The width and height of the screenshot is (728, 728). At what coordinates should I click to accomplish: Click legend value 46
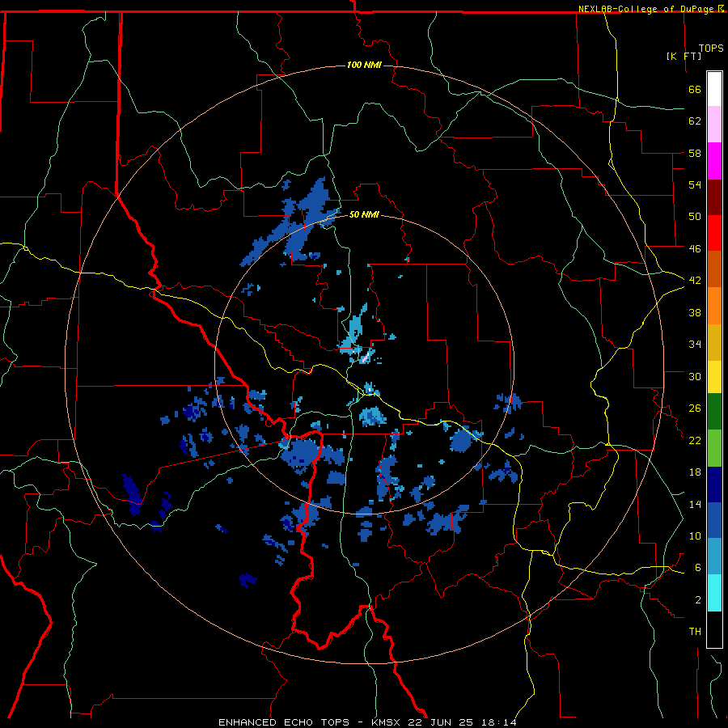[x=695, y=248]
